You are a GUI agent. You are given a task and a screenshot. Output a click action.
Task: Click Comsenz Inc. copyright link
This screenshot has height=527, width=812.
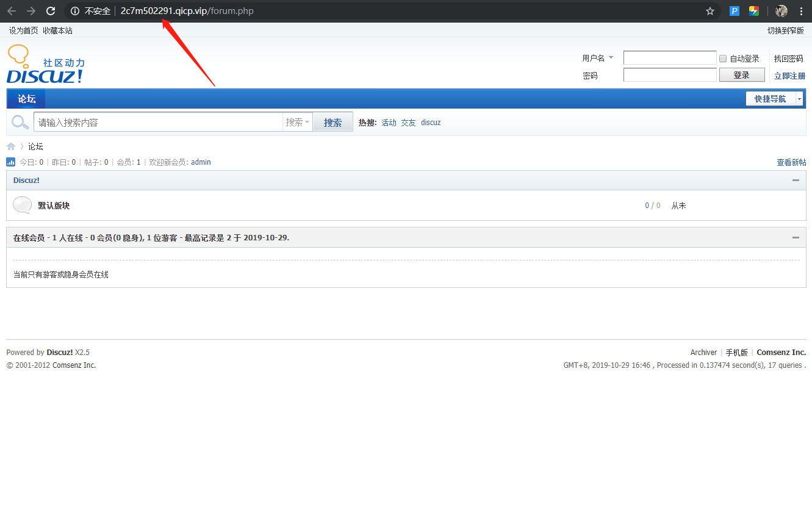[x=74, y=365]
